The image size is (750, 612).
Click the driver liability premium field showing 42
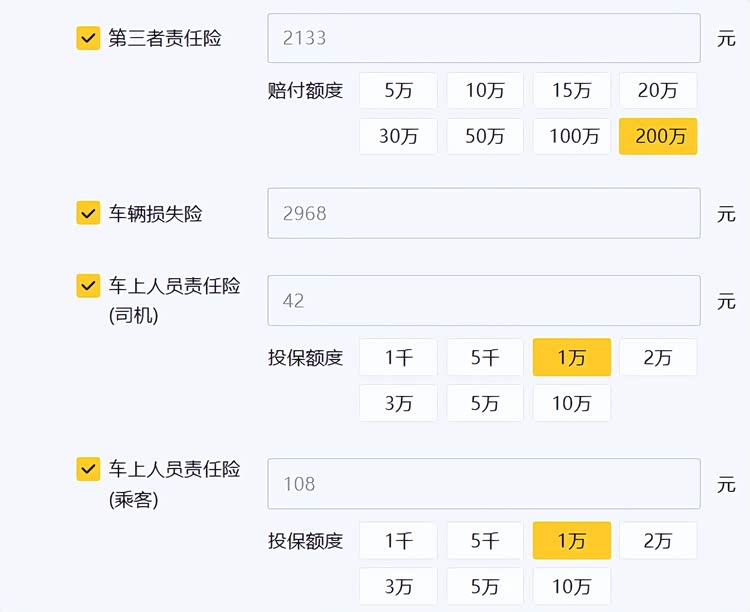(x=483, y=300)
